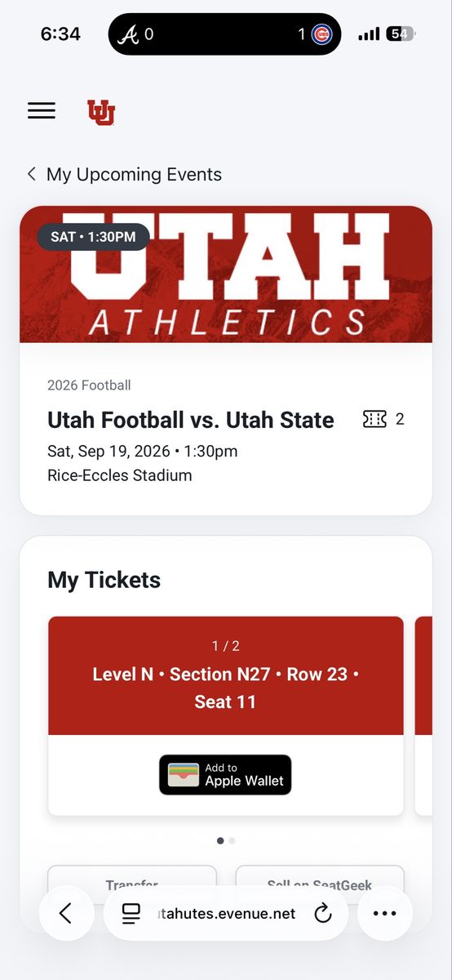Select the second carousel page dot
The image size is (452, 980).
pos(232,840)
